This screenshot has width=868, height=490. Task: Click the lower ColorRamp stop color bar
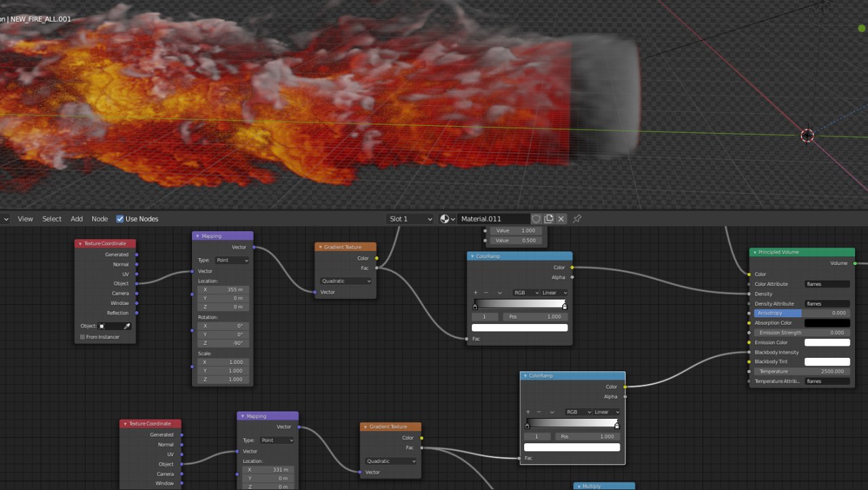click(572, 447)
